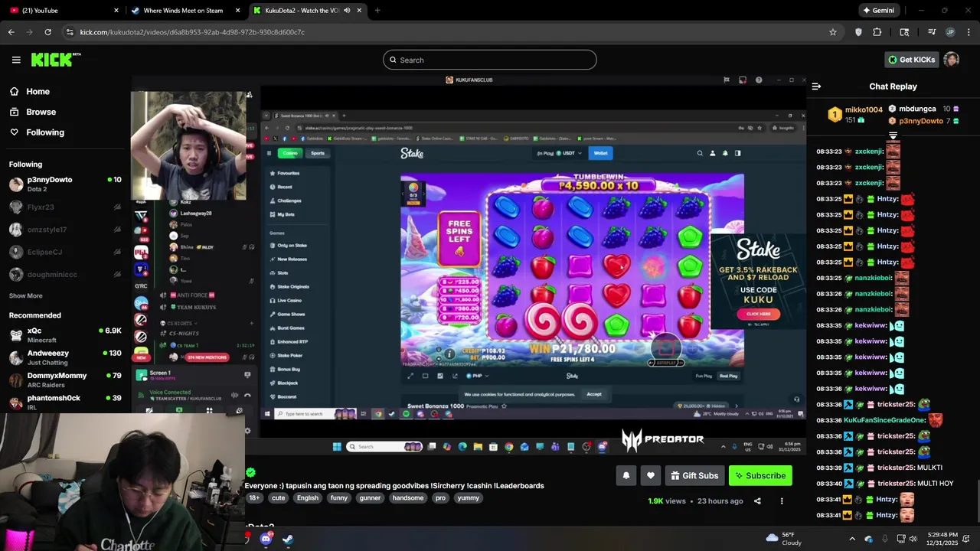The image size is (980, 551).
Task: Open the video more-options menu
Action: [x=782, y=501]
